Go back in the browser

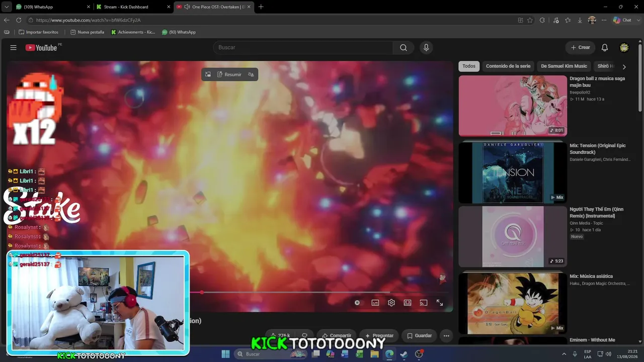click(x=7, y=20)
